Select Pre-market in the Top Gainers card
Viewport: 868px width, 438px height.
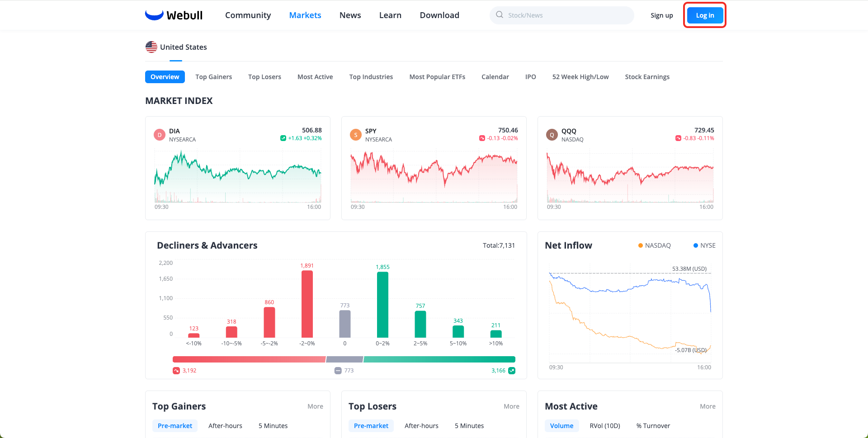(175, 426)
